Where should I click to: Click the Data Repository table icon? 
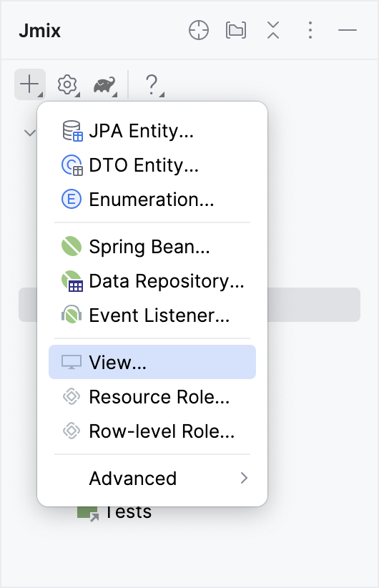pyautogui.click(x=72, y=281)
